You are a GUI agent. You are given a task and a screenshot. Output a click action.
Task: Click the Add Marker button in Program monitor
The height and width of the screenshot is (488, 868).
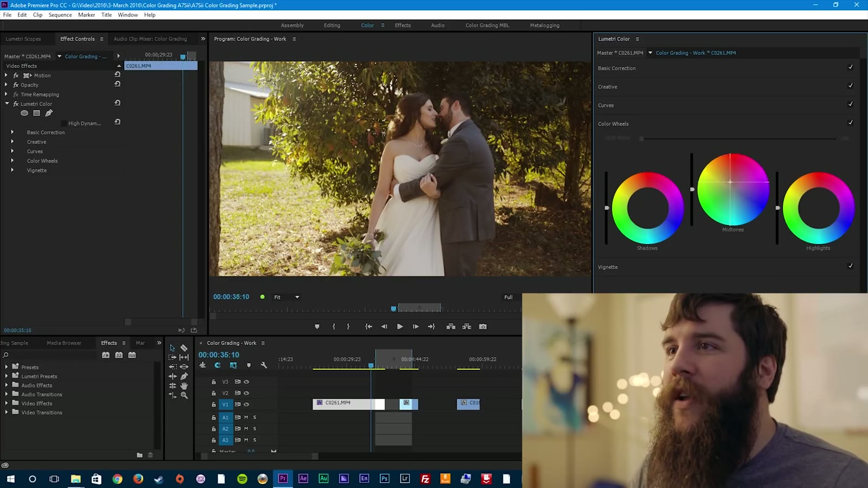(317, 326)
